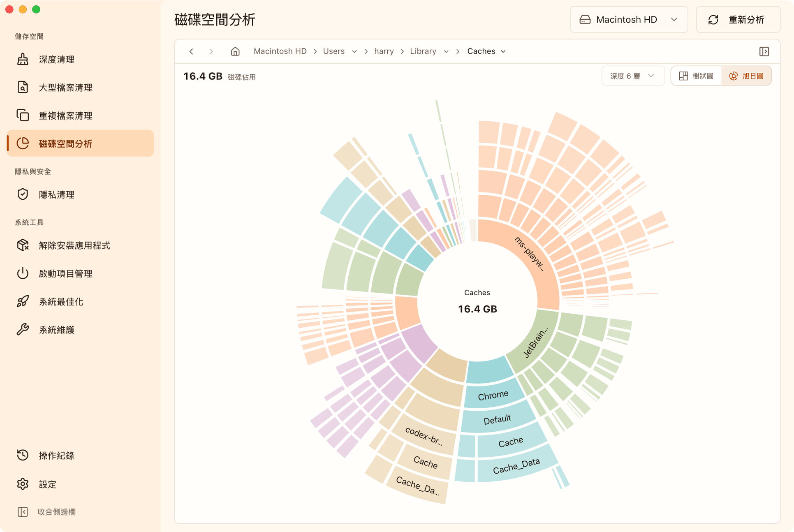Open 解除安裝應用程式 tool
Screen dimensions: 794x532
coord(80,245)
